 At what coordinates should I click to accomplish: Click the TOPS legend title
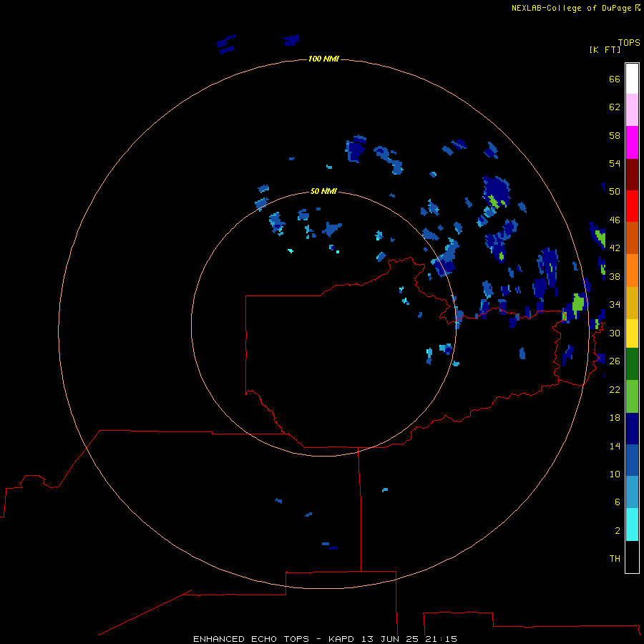coord(629,42)
